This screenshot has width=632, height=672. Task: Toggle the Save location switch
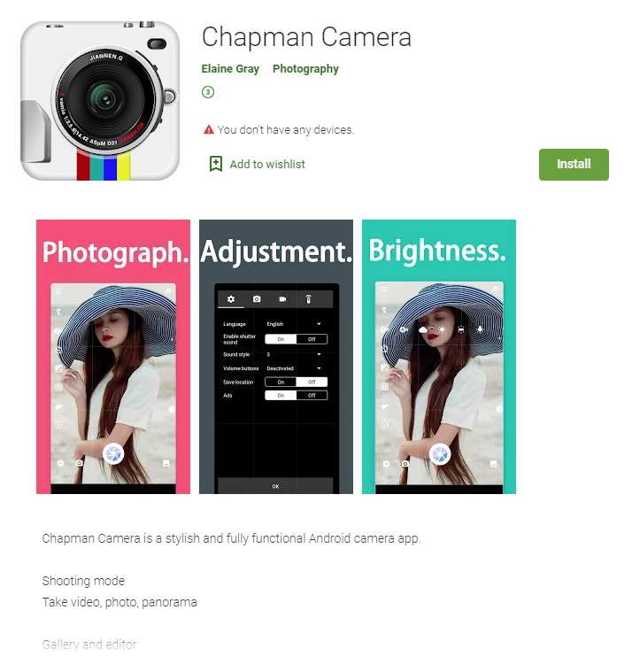(x=296, y=382)
